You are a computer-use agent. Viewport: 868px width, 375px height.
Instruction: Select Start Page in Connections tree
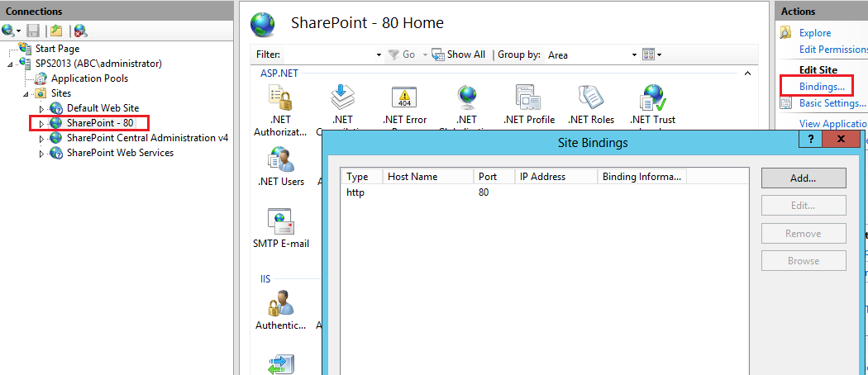[58, 49]
